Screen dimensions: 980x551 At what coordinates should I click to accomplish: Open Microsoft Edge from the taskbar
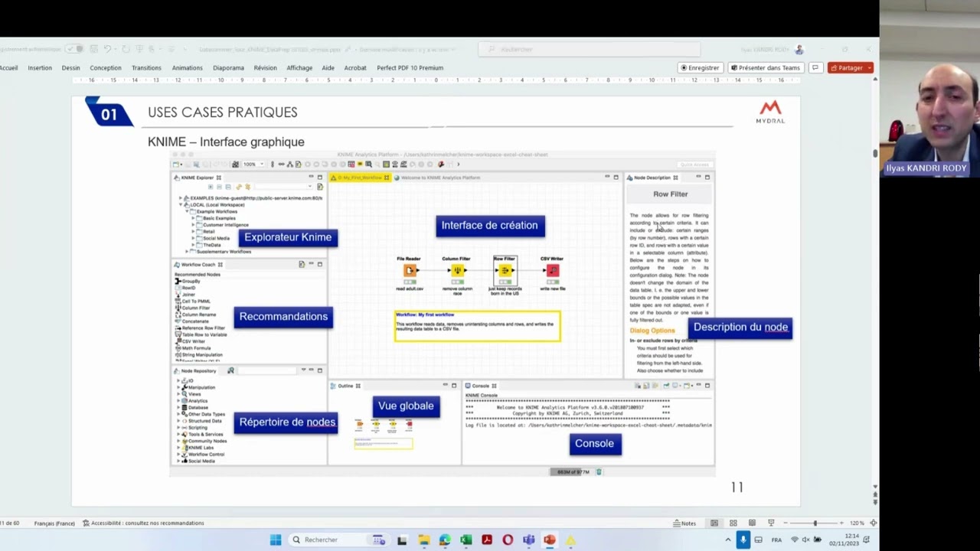click(445, 540)
